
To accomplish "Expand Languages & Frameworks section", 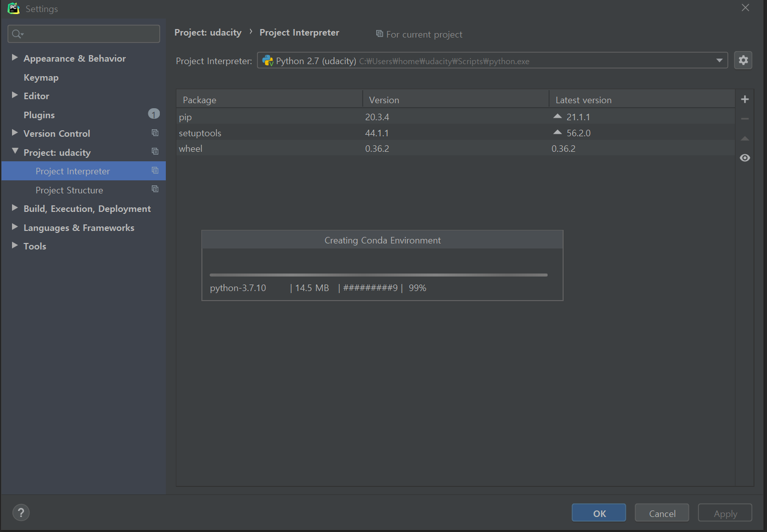I will [15, 227].
